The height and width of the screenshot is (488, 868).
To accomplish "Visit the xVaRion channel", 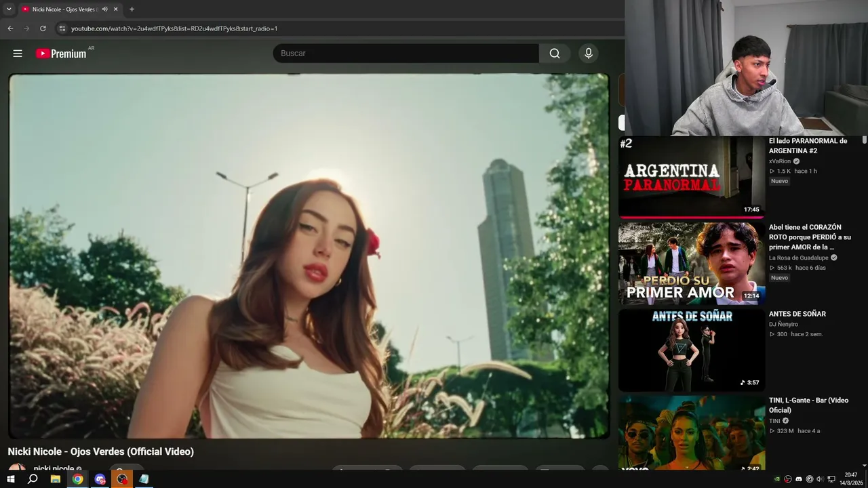I will [x=780, y=161].
